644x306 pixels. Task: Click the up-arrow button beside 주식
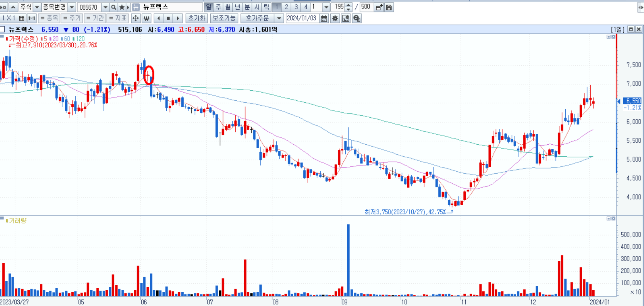click(13, 7)
